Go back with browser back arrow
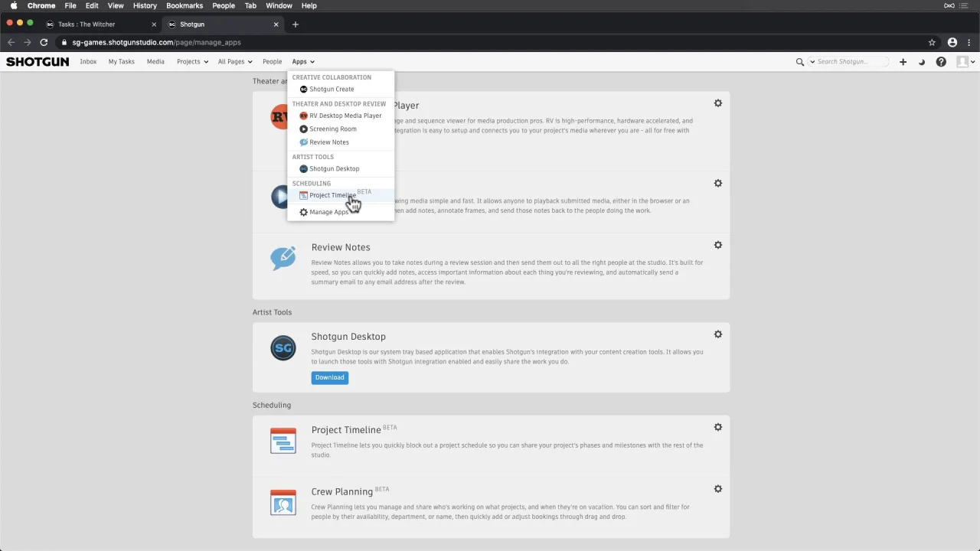The height and width of the screenshot is (551, 980). click(11, 43)
